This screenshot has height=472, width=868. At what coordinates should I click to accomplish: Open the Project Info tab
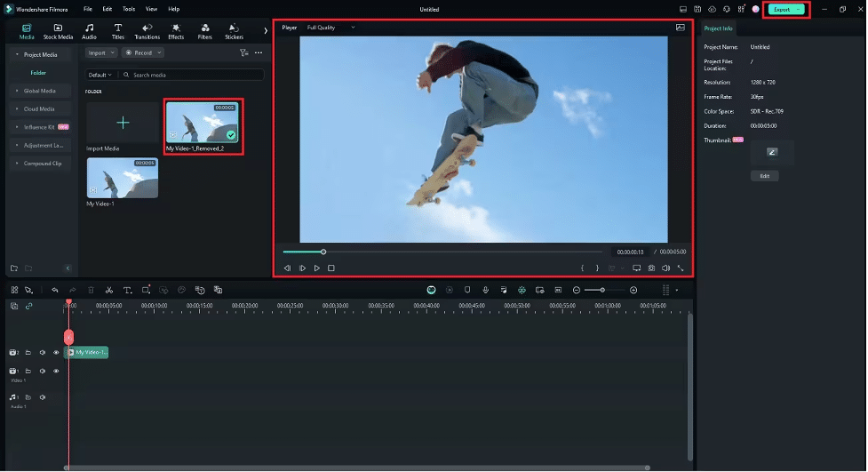tap(719, 28)
